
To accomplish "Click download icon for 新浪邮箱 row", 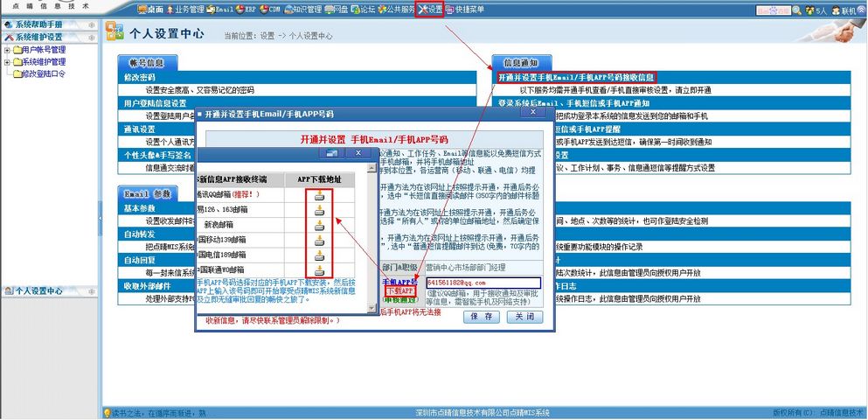I will tap(319, 224).
